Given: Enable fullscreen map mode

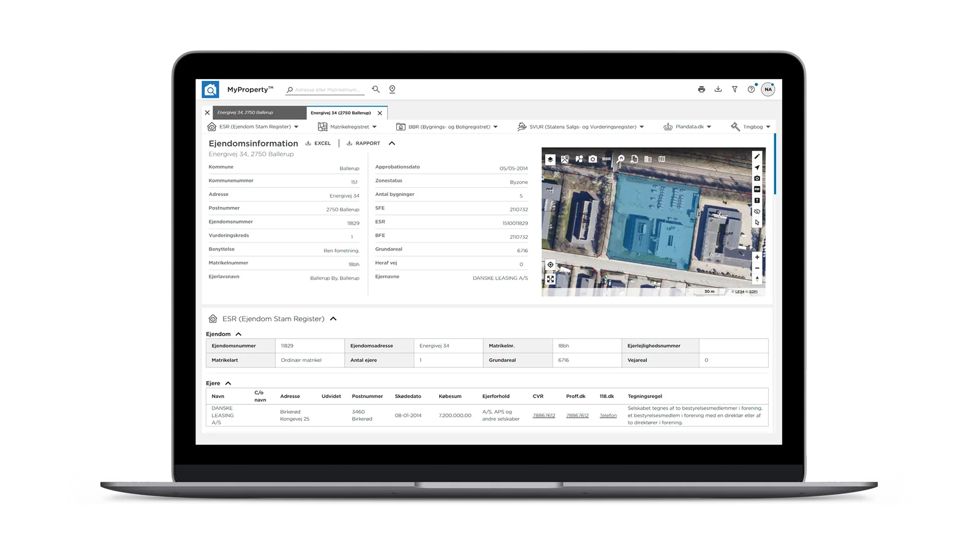Looking at the screenshot, I should (x=551, y=279).
